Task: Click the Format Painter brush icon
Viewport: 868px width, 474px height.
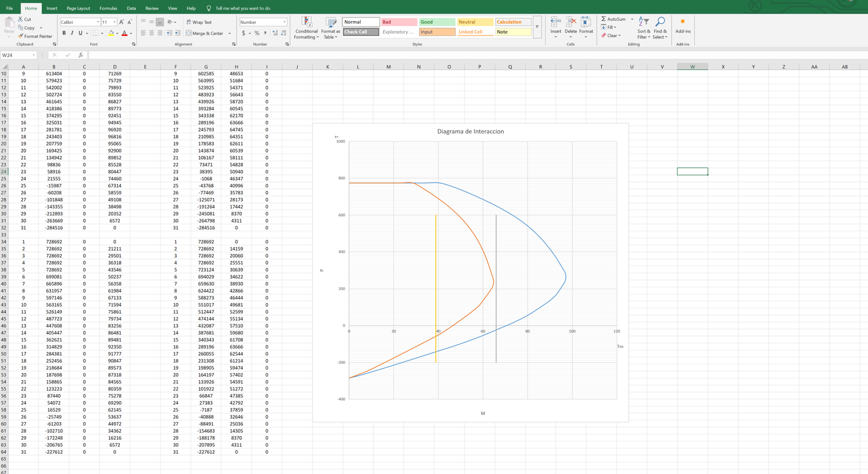Action: tap(21, 36)
